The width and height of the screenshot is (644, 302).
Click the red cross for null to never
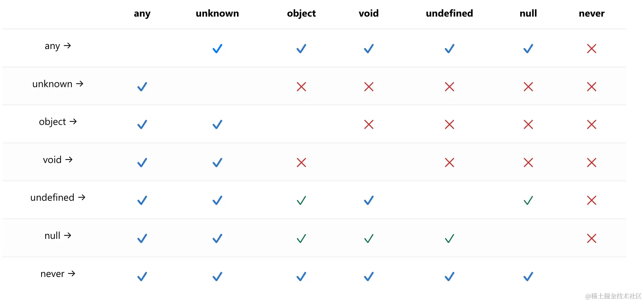[591, 238]
